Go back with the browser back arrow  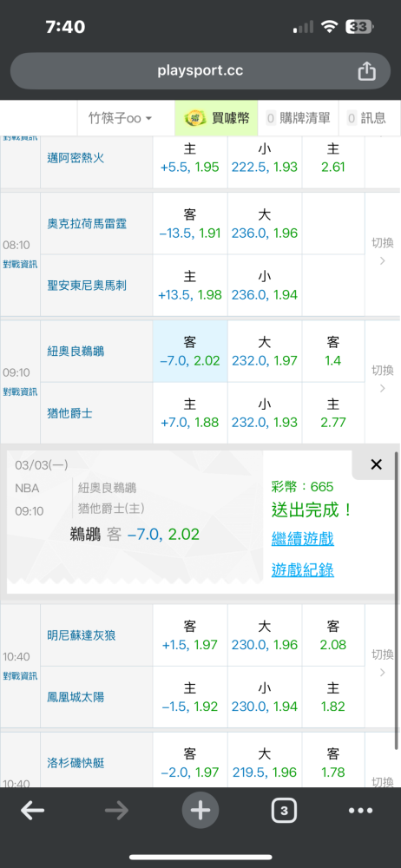point(33,811)
